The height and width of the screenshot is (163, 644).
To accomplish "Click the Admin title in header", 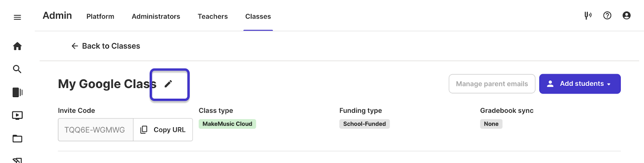I will 57,16.
